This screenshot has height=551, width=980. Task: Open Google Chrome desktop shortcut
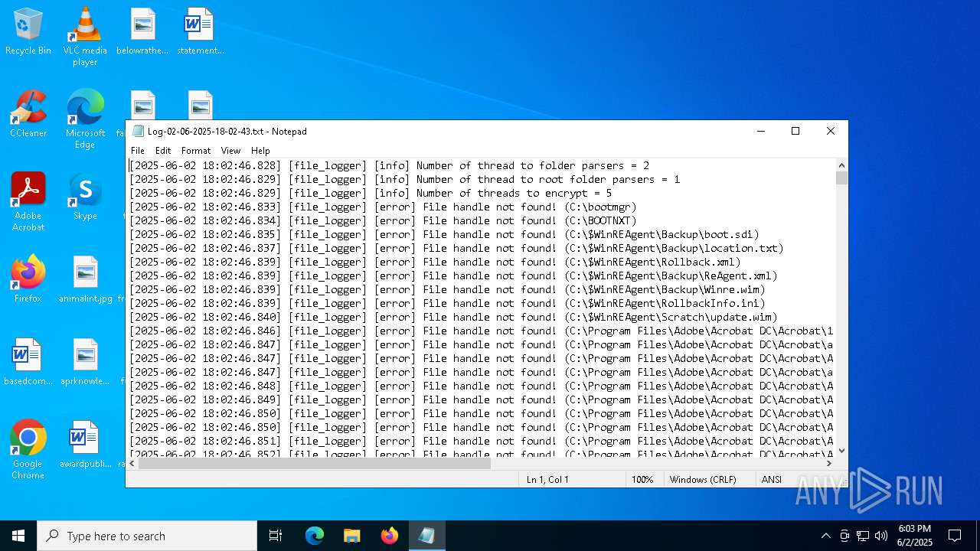pos(28,450)
